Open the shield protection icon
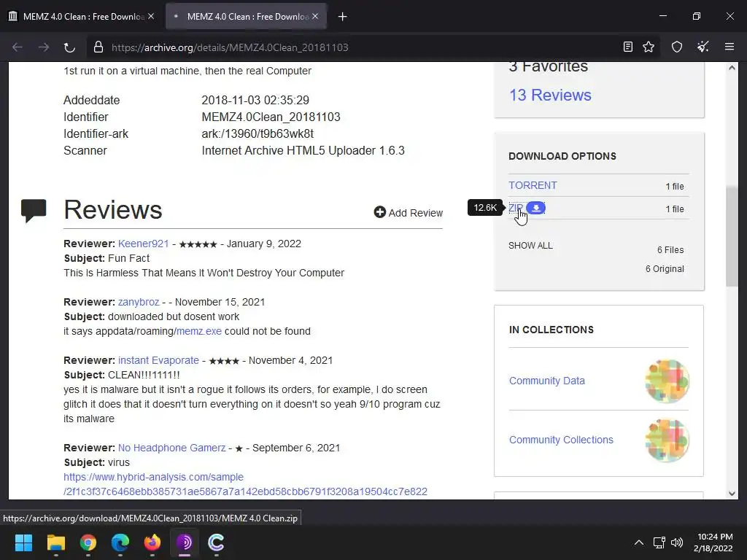This screenshot has height=560, width=747. (x=677, y=47)
